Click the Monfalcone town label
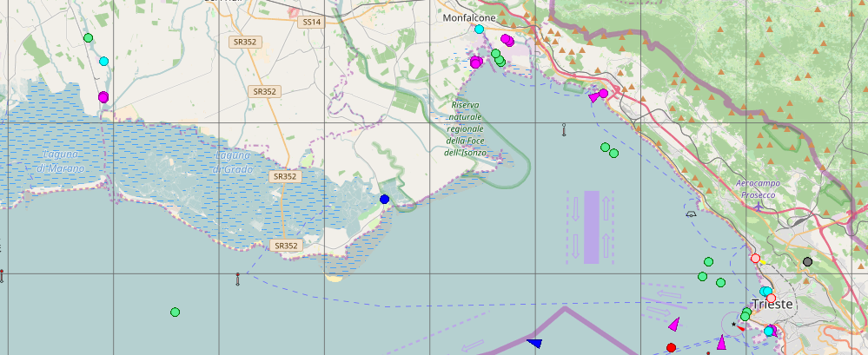Viewport: 868px width, 355px height. 469,17
